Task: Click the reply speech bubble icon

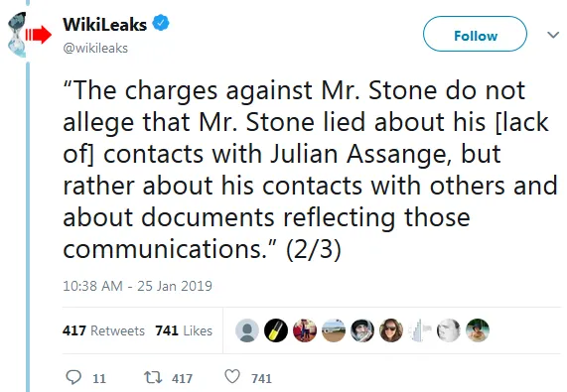Action: (x=73, y=377)
